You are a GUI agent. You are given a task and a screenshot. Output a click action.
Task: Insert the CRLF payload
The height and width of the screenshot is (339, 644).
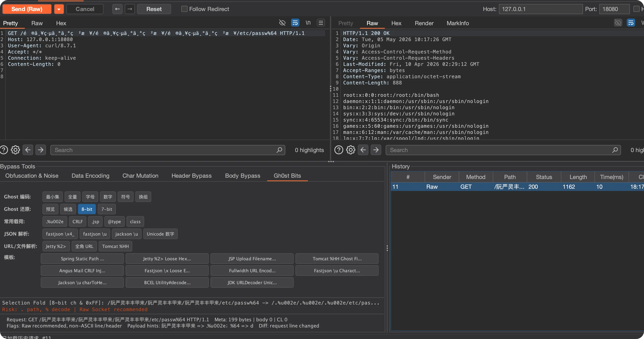tap(77, 222)
